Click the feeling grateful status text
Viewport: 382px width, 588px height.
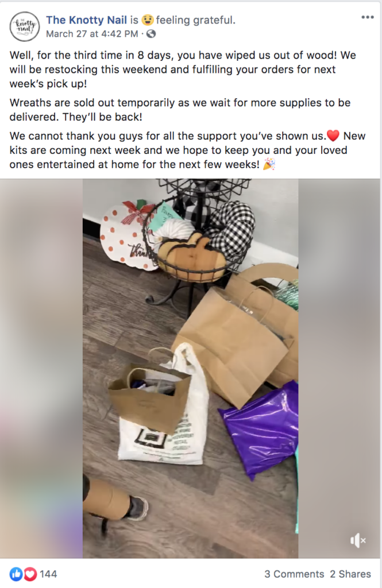pyautogui.click(x=195, y=20)
